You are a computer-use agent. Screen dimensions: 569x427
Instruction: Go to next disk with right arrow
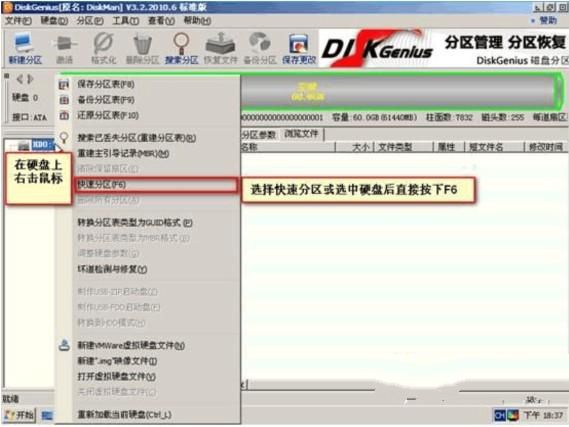[30, 78]
